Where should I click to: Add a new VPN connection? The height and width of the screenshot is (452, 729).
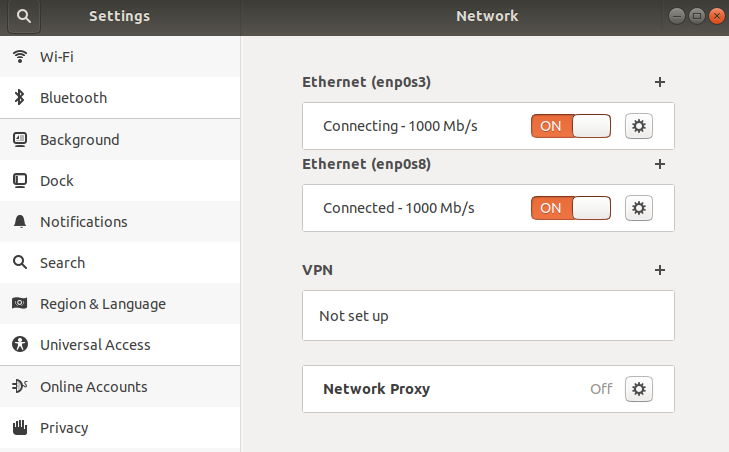pyautogui.click(x=660, y=270)
